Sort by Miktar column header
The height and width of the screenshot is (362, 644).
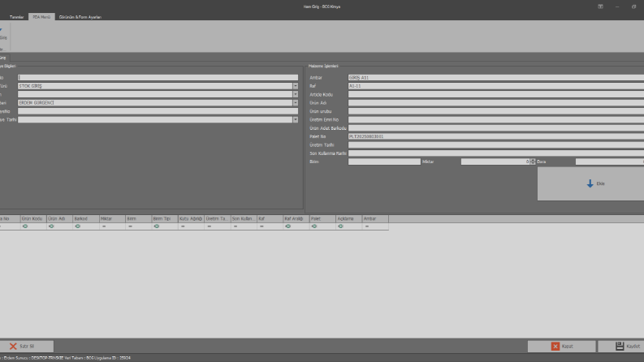point(112,219)
